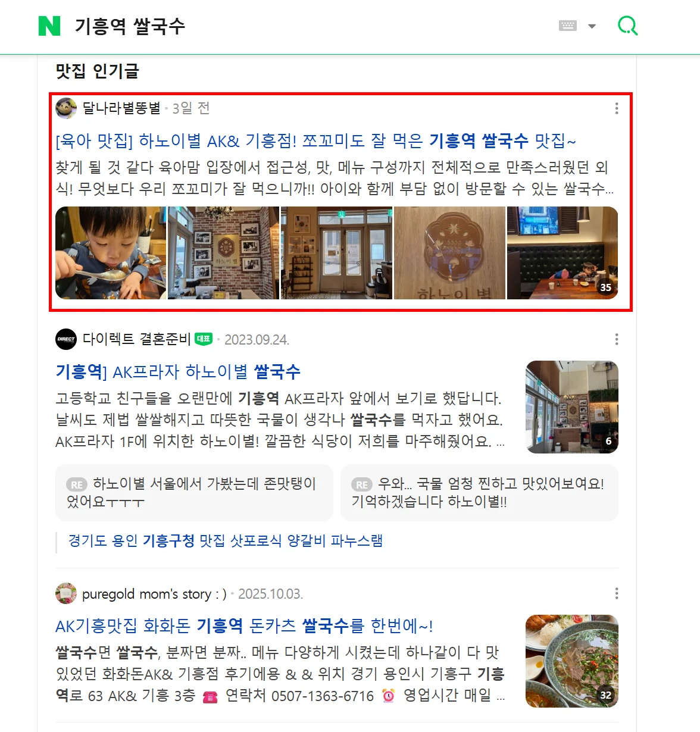The image size is (700, 732).
Task: Open more options for 달나라별똥별 post
Action: (617, 108)
